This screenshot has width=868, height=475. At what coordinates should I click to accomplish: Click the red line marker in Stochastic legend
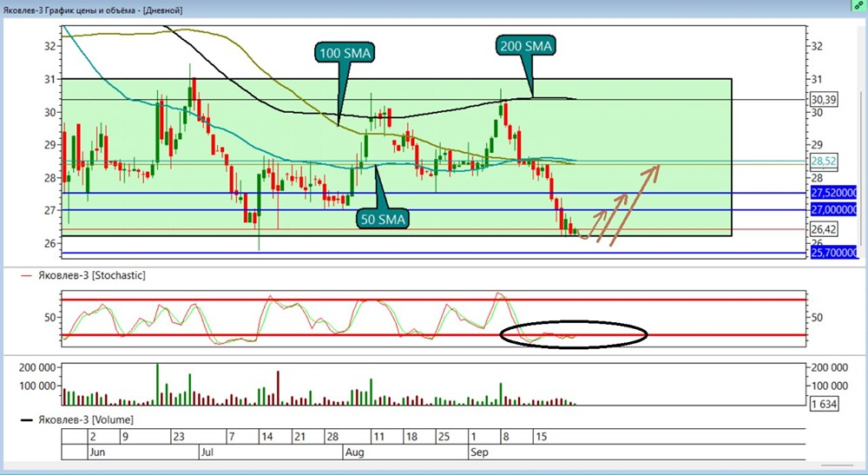[x=26, y=275]
